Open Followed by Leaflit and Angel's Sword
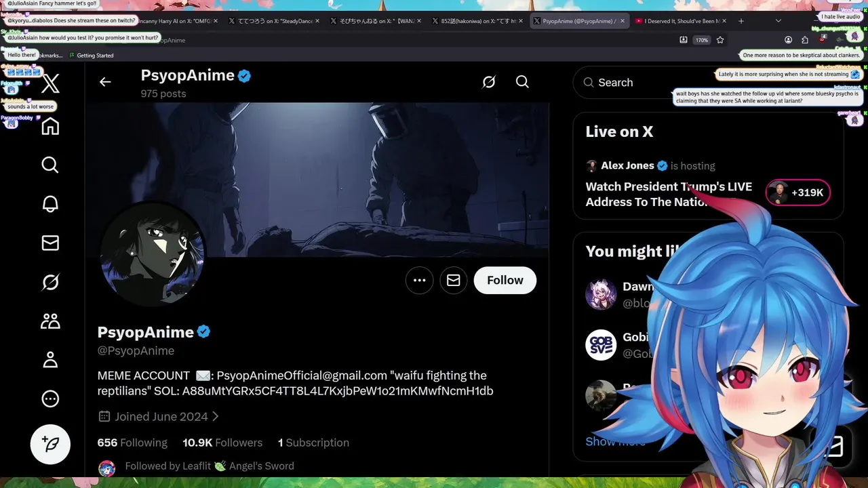Viewport: 868px width, 488px height. tap(210, 466)
